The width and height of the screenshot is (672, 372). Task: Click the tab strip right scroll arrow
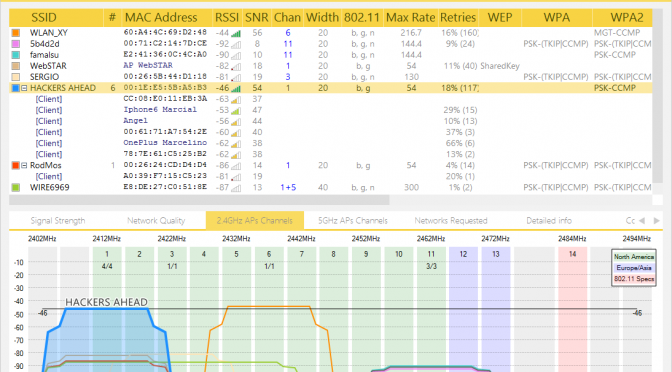coord(657,221)
